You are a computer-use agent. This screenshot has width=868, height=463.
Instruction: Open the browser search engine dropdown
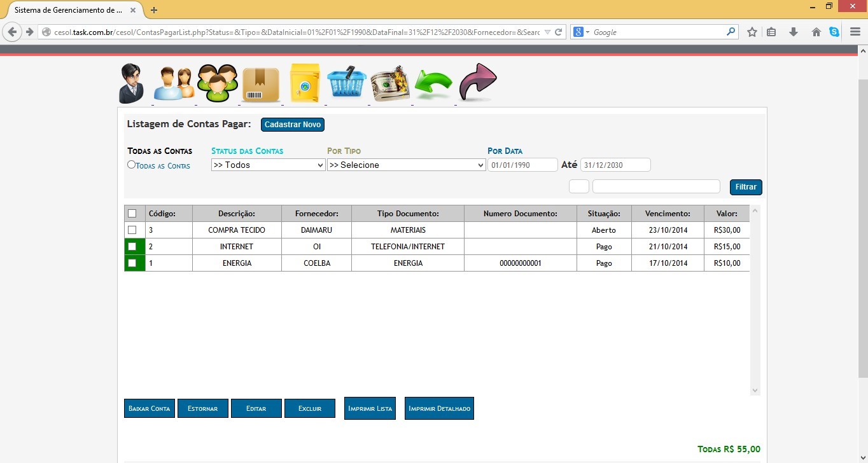point(582,32)
